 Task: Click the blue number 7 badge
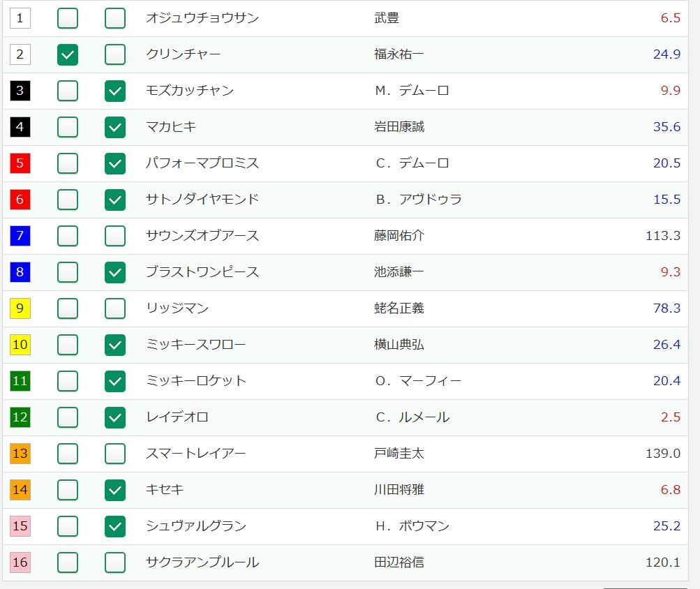click(x=20, y=236)
